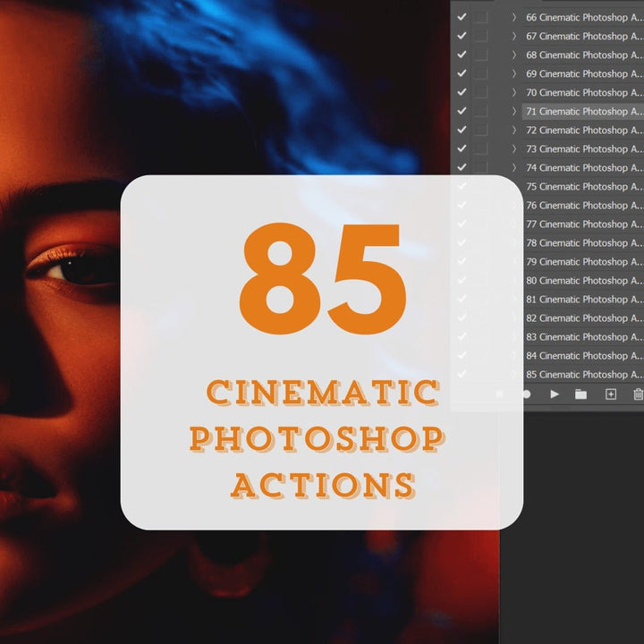Expand the 71 Cinematic Photoshop action
This screenshot has height=644, width=644.
pyautogui.click(x=514, y=111)
